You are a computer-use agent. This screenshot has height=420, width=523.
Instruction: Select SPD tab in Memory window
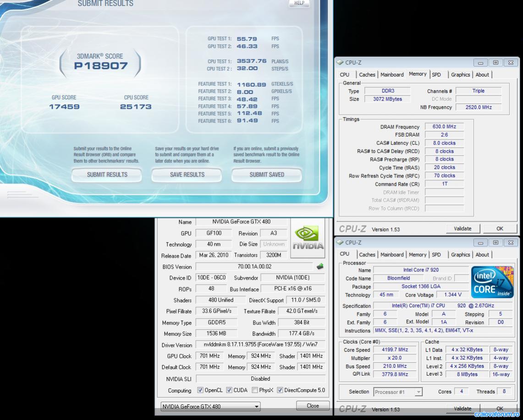(x=436, y=75)
